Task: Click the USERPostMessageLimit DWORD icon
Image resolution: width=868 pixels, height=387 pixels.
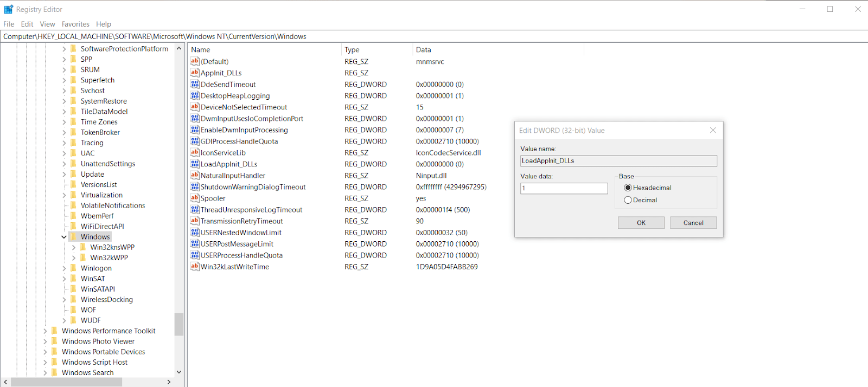Action: [195, 243]
